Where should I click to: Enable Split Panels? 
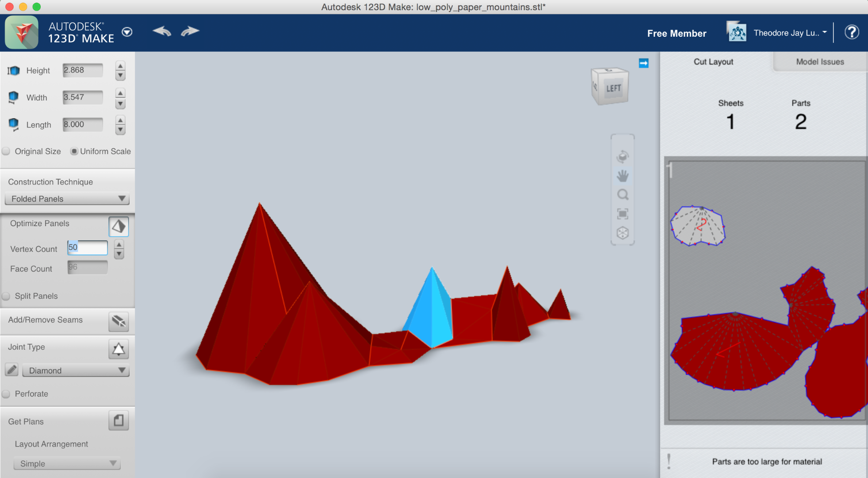click(x=6, y=296)
